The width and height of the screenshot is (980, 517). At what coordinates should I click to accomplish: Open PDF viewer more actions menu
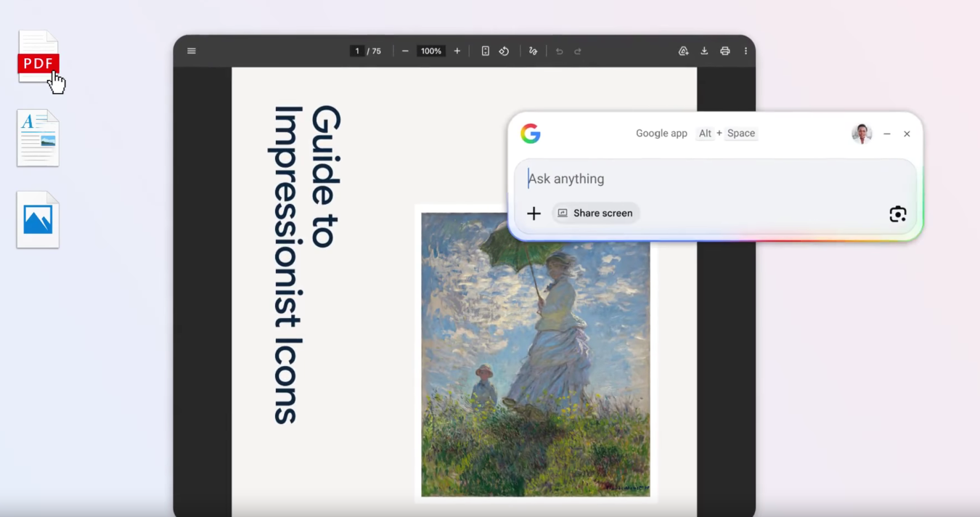point(746,51)
